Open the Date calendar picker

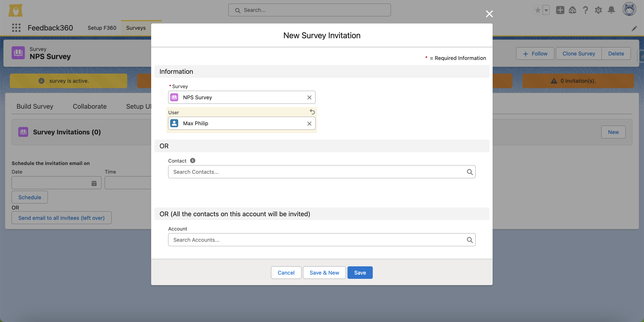point(94,183)
